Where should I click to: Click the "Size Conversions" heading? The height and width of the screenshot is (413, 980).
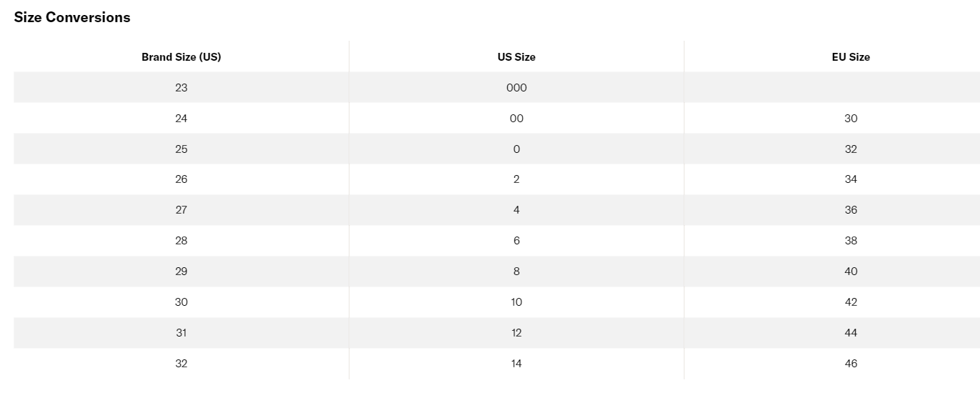[x=72, y=18]
